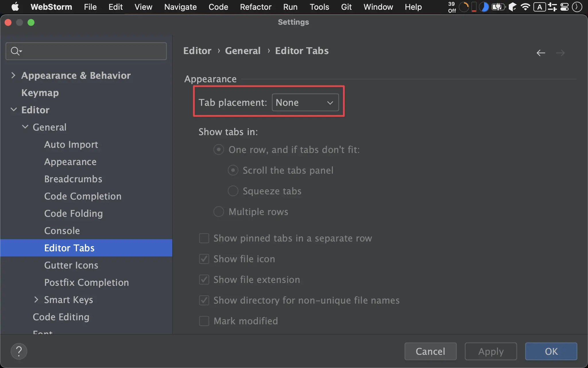The image size is (588, 368).
Task: Click the battery status icon
Action: [x=498, y=7]
